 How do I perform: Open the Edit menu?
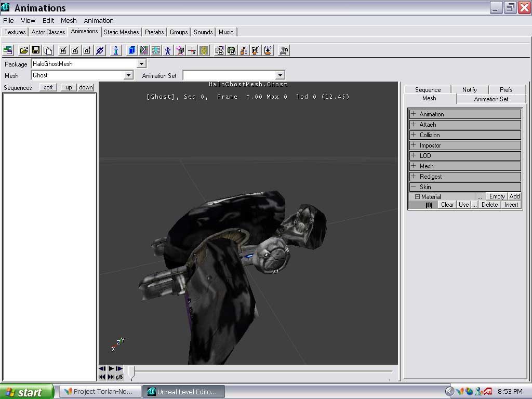pyautogui.click(x=48, y=20)
